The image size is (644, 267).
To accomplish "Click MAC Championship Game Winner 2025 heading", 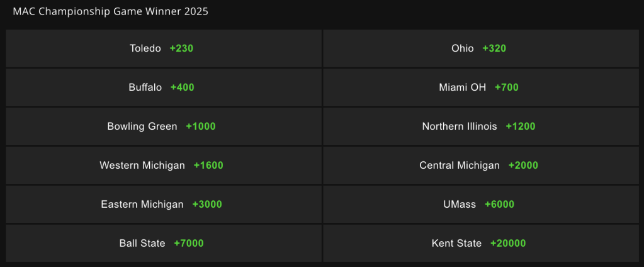I will pos(111,12).
